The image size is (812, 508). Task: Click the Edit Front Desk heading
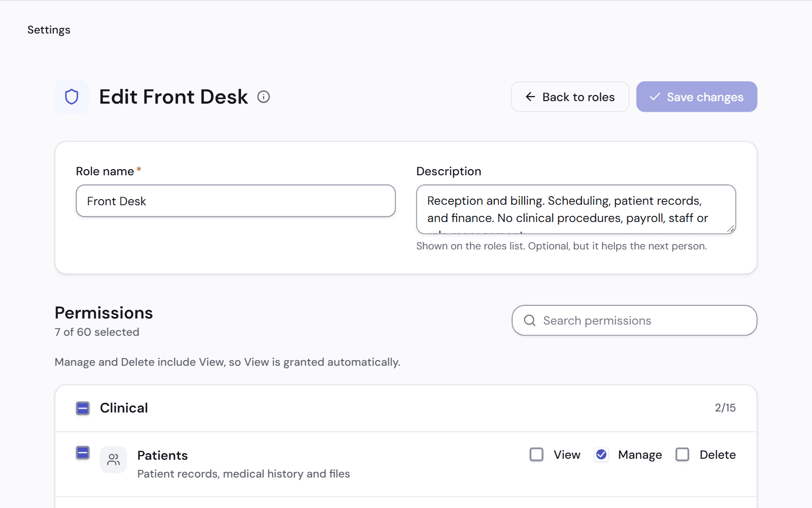(174, 97)
